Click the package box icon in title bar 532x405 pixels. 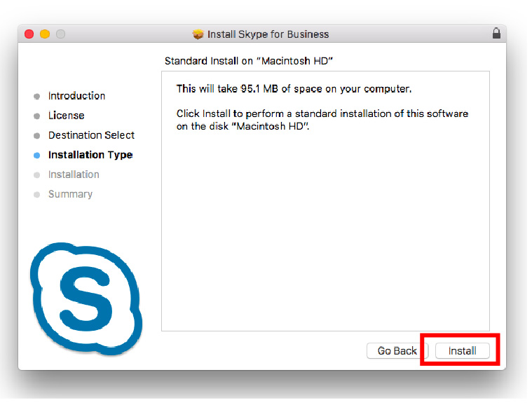(198, 34)
